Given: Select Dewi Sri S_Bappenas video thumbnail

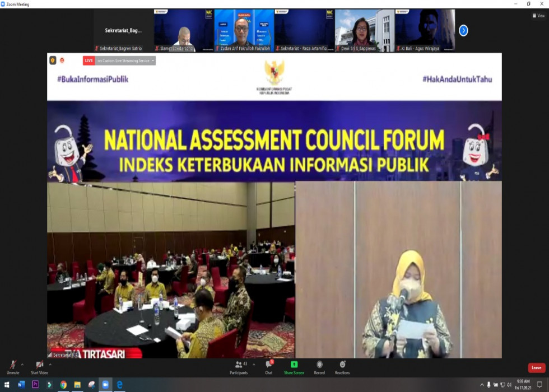Looking at the screenshot, I should pos(364,31).
